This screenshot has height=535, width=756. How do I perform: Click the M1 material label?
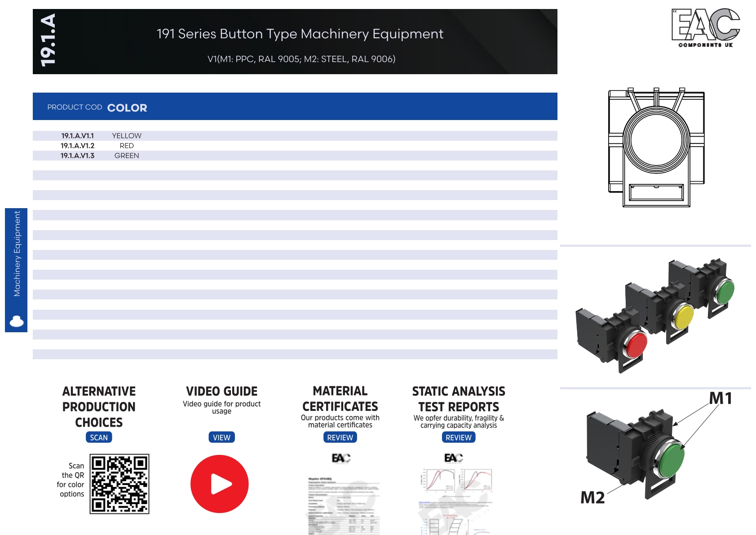click(721, 398)
